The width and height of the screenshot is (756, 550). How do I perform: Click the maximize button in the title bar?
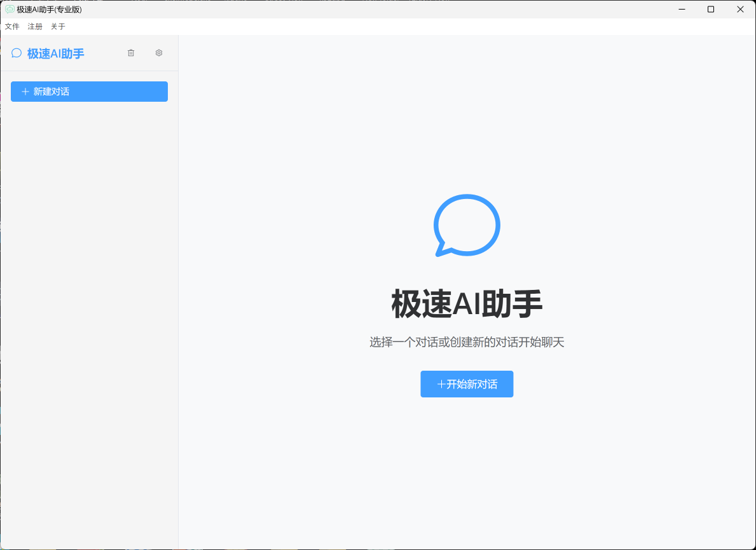tap(710, 9)
